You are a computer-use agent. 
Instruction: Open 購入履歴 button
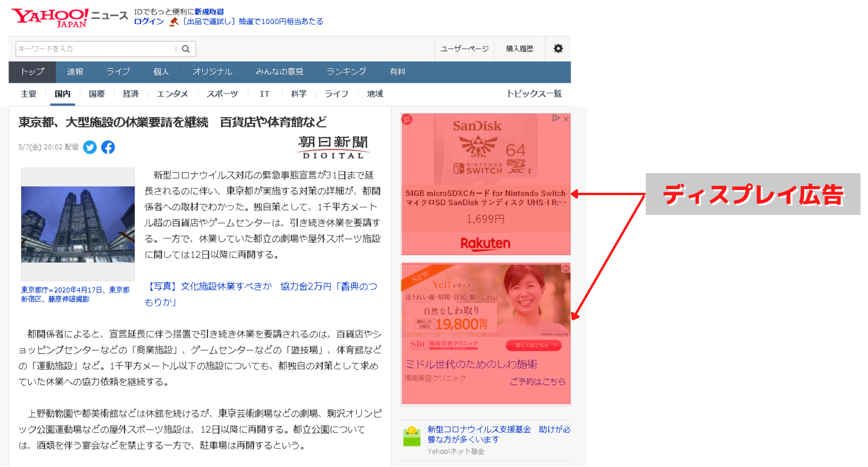click(519, 49)
